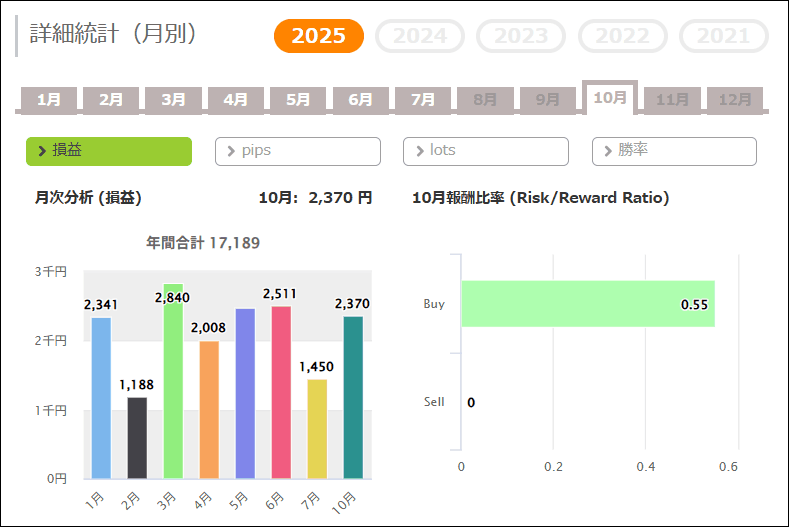
Task: Switch metric to pips
Action: [x=298, y=151]
